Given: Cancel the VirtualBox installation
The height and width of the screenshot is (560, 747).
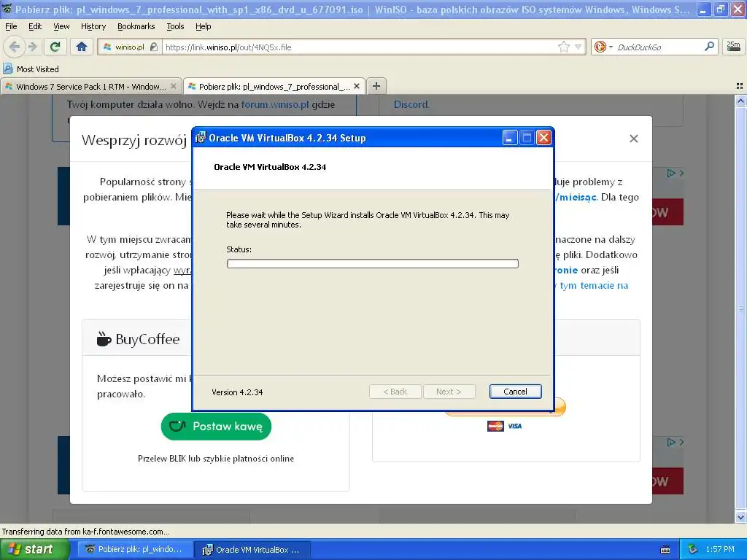Looking at the screenshot, I should coord(516,392).
